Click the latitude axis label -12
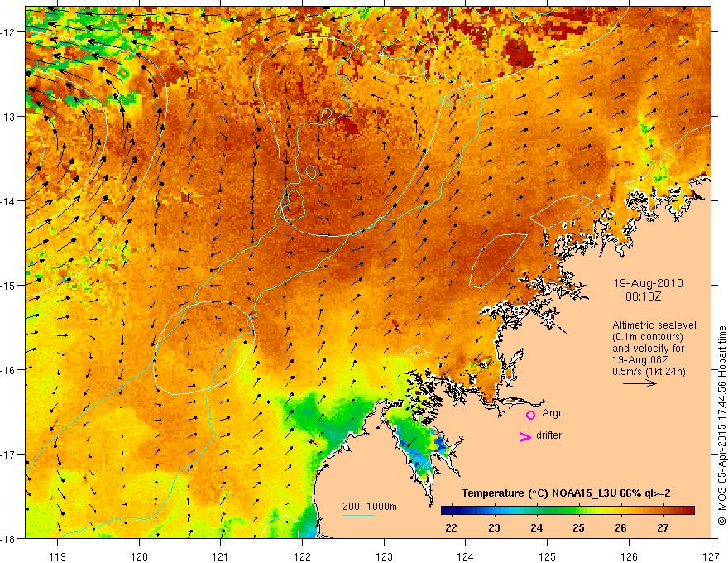This screenshot has width=728, height=563. pos(9,32)
